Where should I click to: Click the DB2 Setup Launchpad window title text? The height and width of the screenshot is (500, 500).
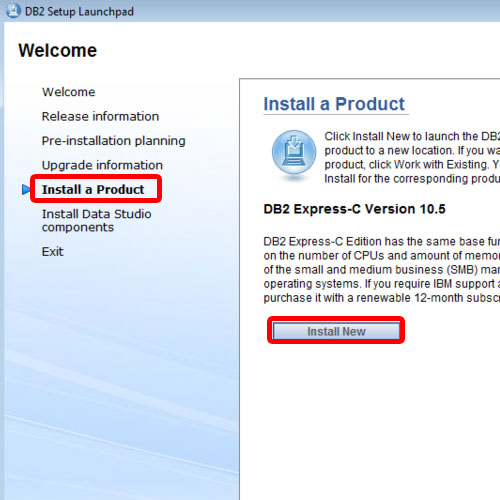pyautogui.click(x=79, y=11)
